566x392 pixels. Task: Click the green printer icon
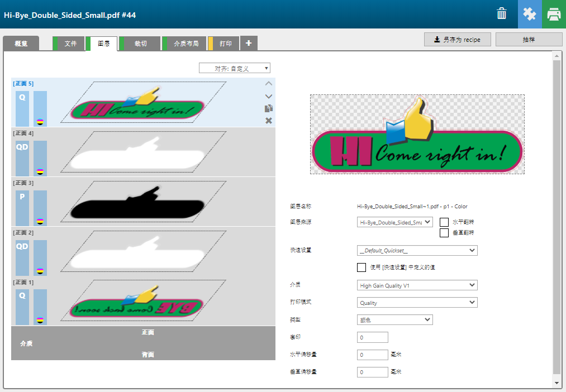(554, 14)
